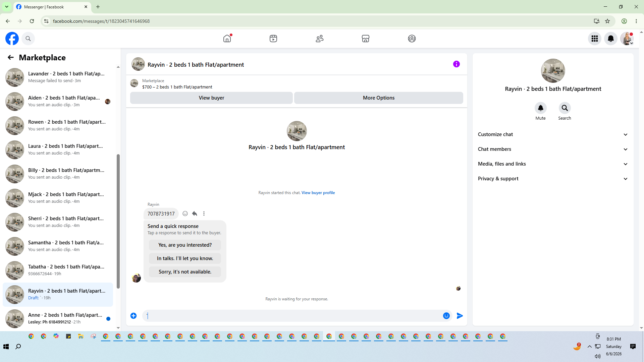Select the Messenger | Facebook browser tab

(52, 7)
